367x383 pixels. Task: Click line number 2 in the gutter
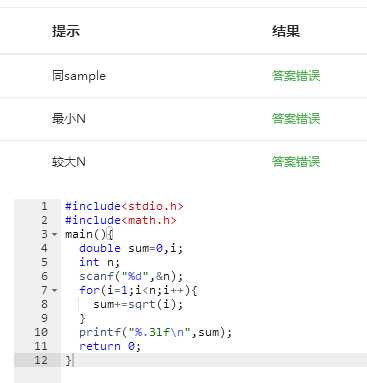click(x=44, y=220)
